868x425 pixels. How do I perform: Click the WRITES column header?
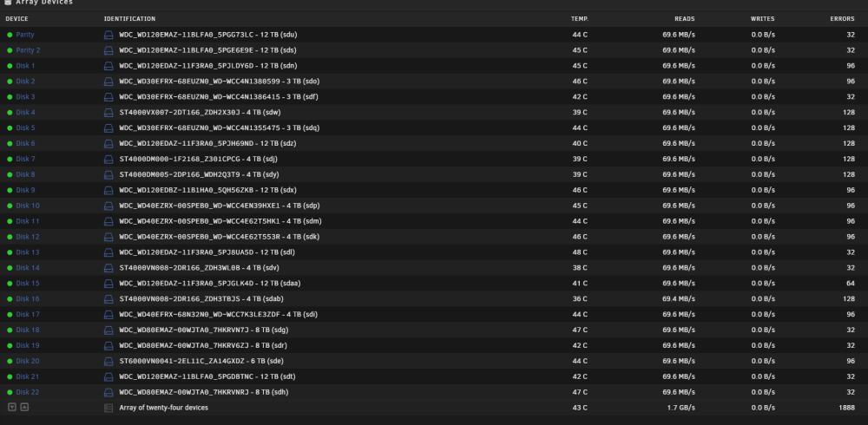click(x=762, y=19)
